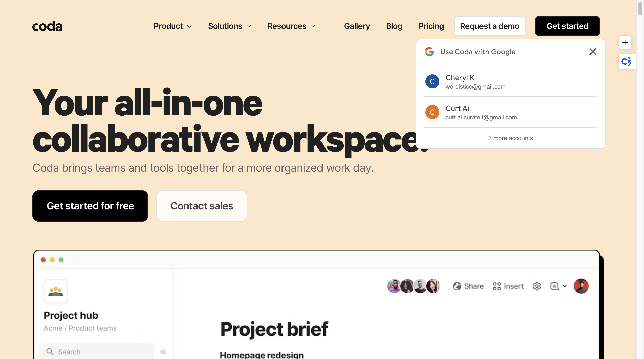This screenshot has width=644, height=359.
Task: Expand the Resources menu
Action: pyautogui.click(x=291, y=26)
